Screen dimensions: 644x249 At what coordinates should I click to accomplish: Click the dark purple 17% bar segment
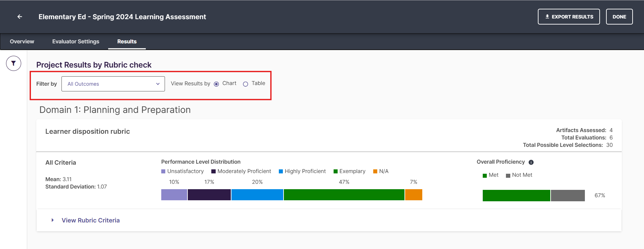[x=209, y=195]
